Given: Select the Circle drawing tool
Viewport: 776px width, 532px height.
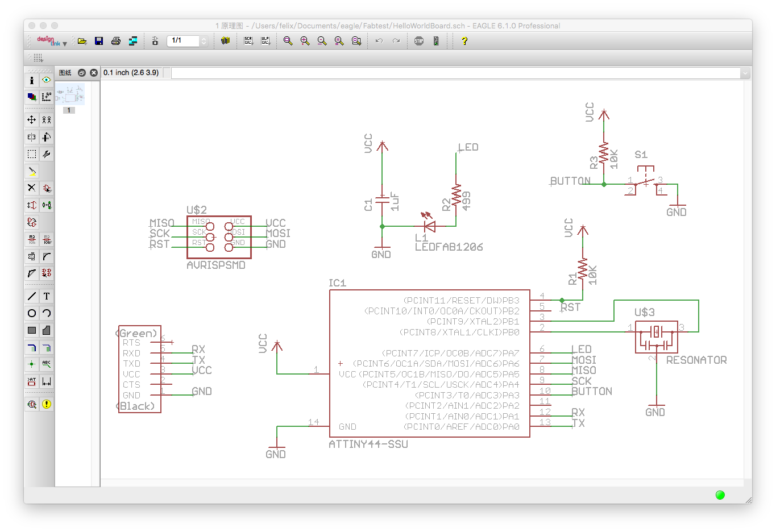Looking at the screenshot, I should [x=32, y=313].
